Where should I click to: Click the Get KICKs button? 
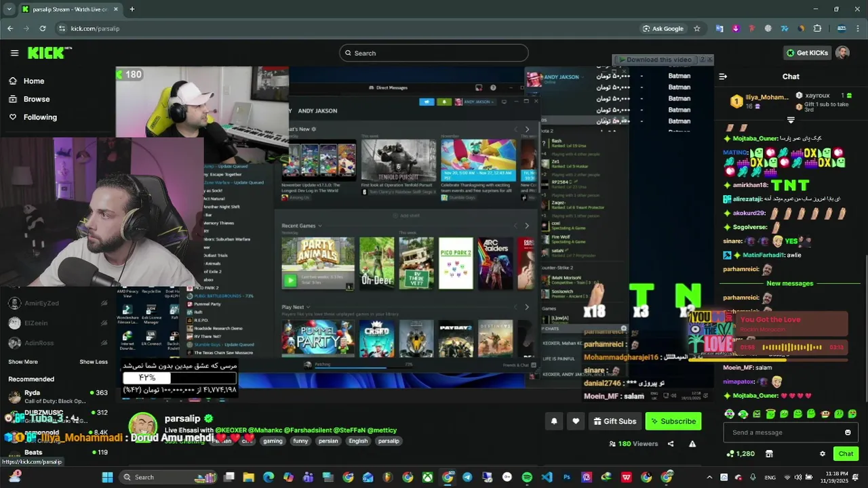point(807,53)
